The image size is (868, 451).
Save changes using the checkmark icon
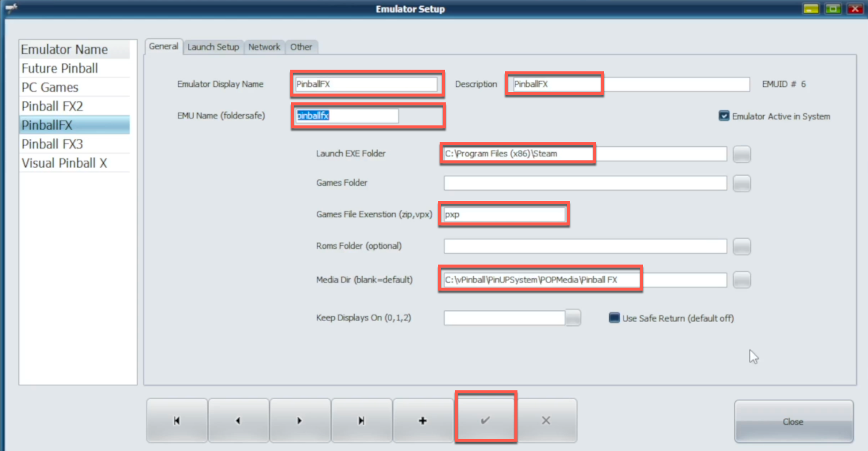485,420
